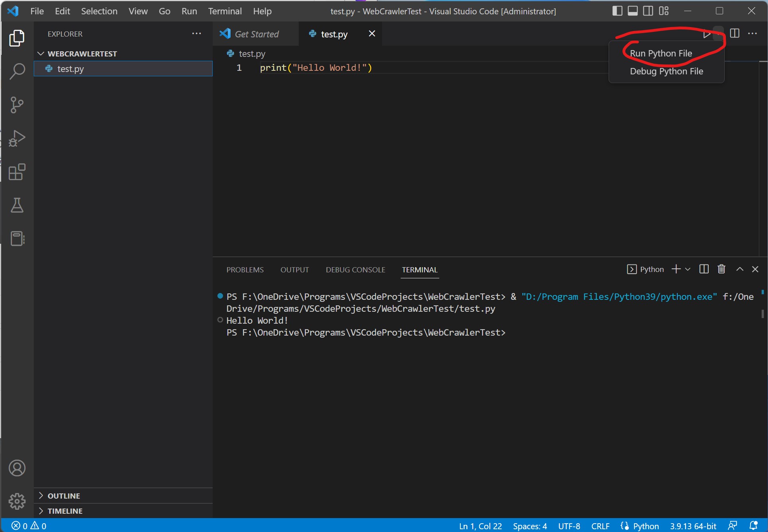The height and width of the screenshot is (532, 768).
Task: Close the test.py editor tab
Action: point(372,34)
